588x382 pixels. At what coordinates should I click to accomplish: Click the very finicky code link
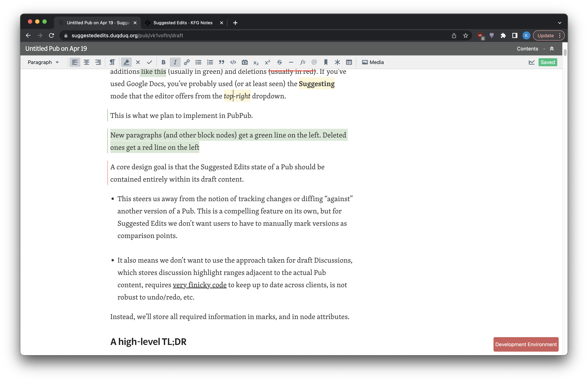[x=200, y=285]
